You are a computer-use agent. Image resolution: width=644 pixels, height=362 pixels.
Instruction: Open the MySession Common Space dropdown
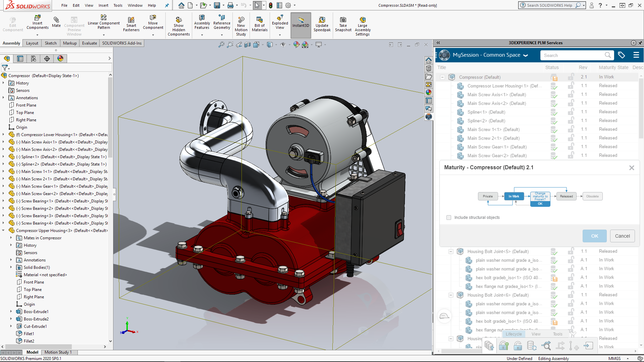[x=526, y=55]
